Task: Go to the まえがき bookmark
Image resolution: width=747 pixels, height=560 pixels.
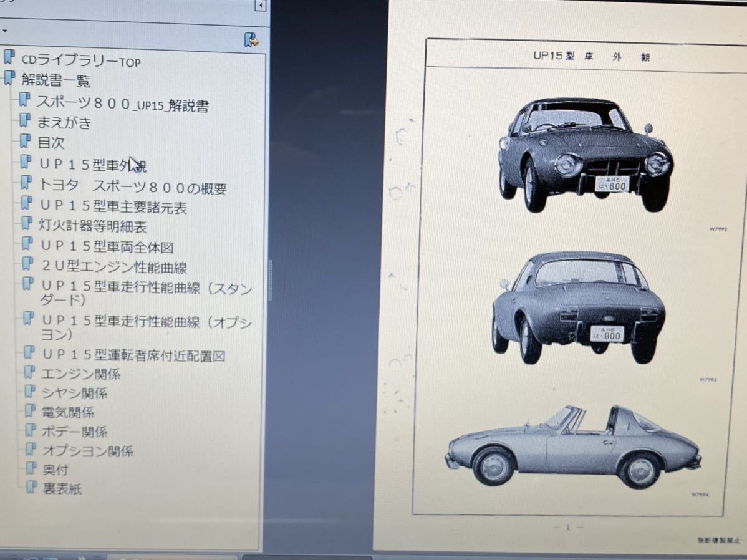Action: tap(64, 122)
